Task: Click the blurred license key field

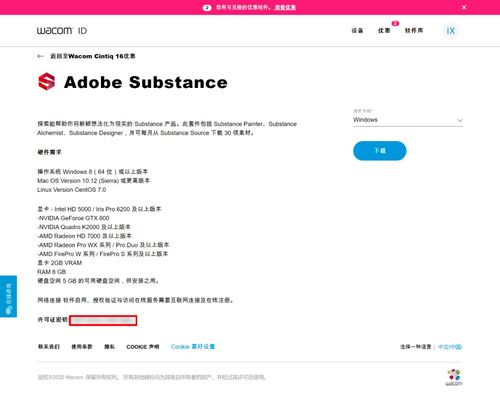Action: pyautogui.click(x=103, y=320)
